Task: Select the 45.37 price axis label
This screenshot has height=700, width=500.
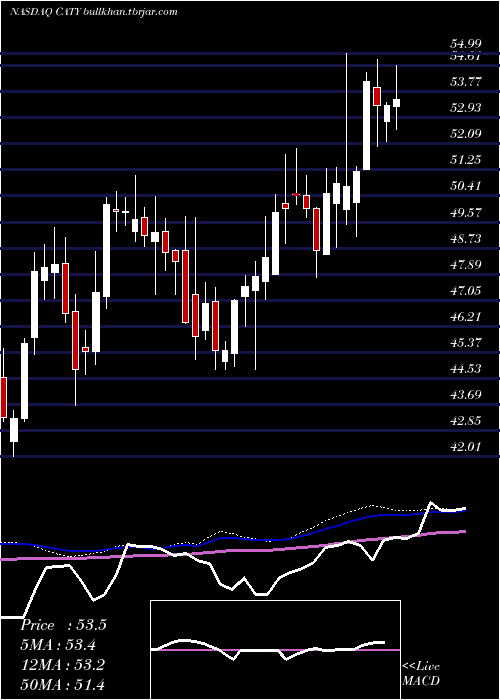Action: coord(466,342)
